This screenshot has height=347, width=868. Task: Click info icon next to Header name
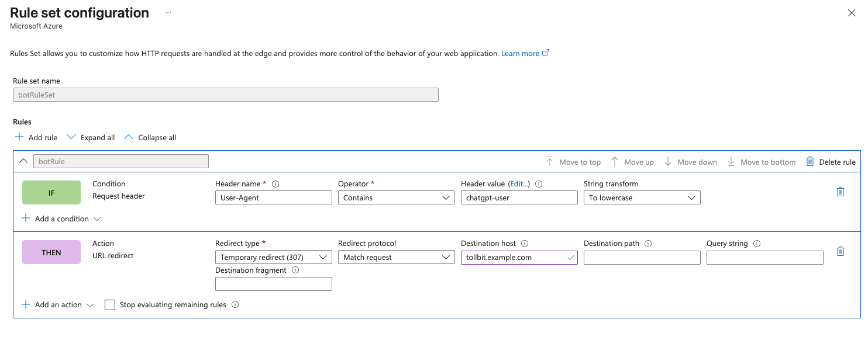[x=275, y=184]
